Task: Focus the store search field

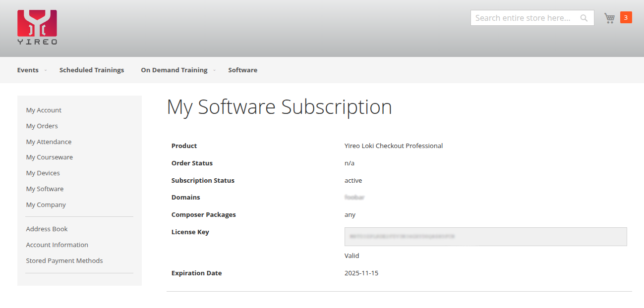Action: point(523,18)
